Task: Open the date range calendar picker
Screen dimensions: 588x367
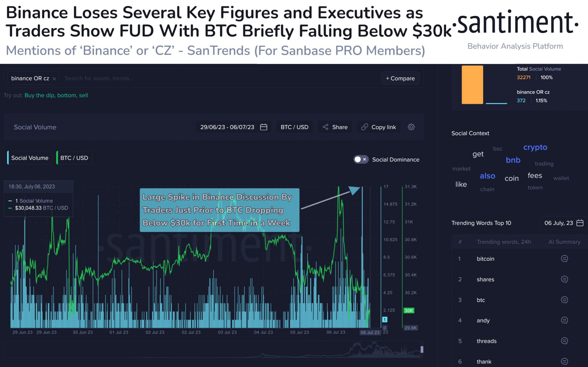Action: coord(263,127)
